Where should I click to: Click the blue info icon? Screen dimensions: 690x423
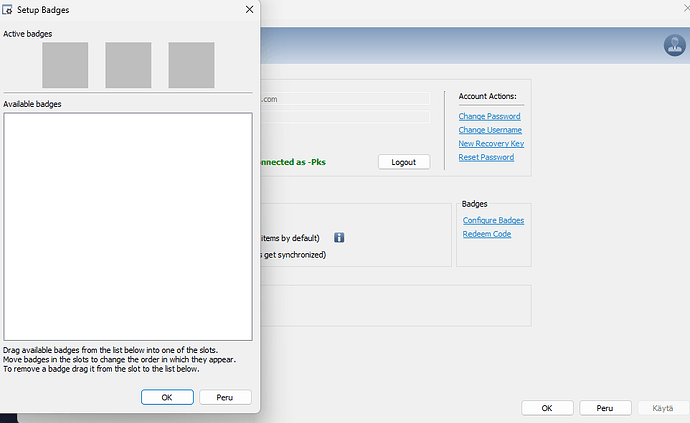[x=339, y=238]
